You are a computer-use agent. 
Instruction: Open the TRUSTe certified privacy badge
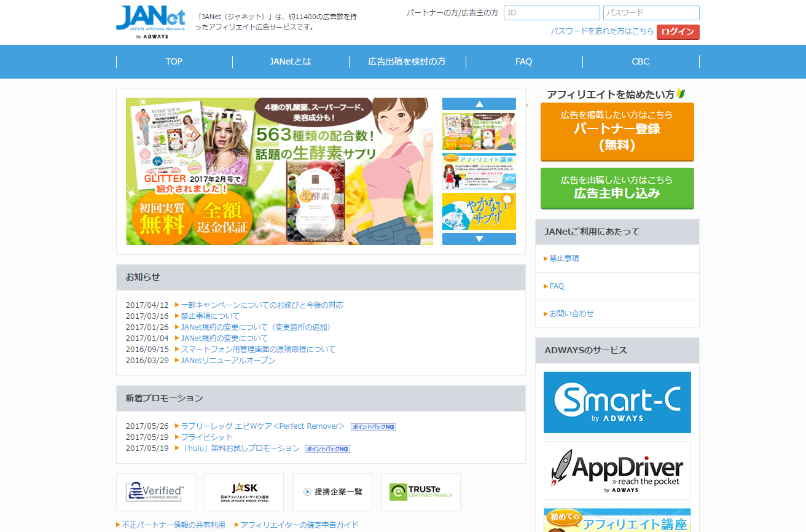(421, 491)
